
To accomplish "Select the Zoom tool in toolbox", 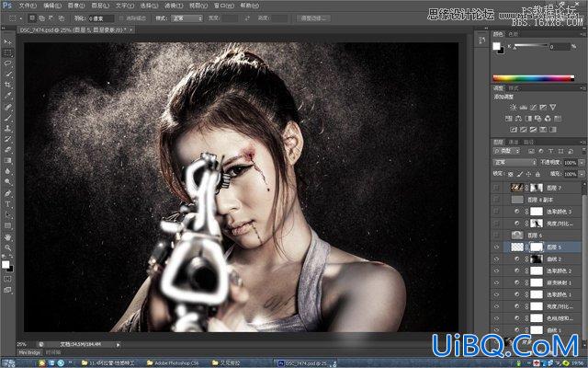I will (7, 247).
